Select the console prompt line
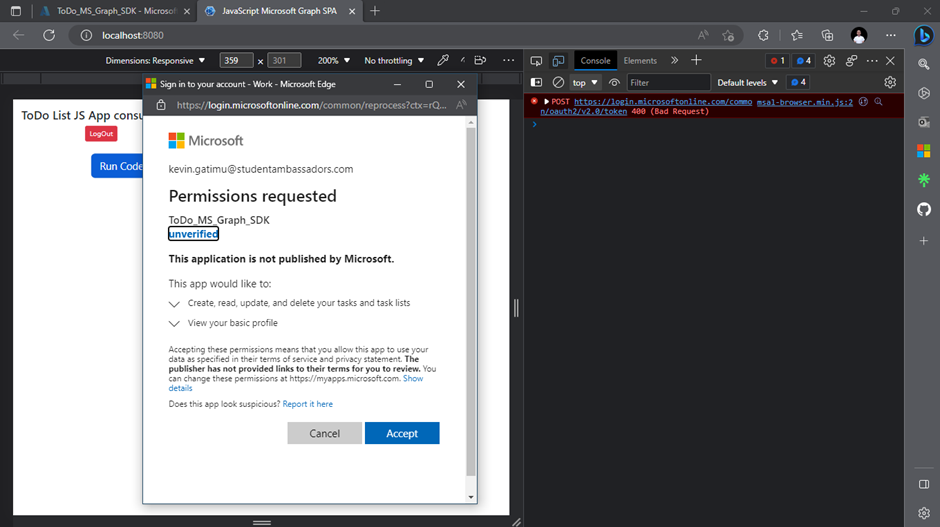 713,124
